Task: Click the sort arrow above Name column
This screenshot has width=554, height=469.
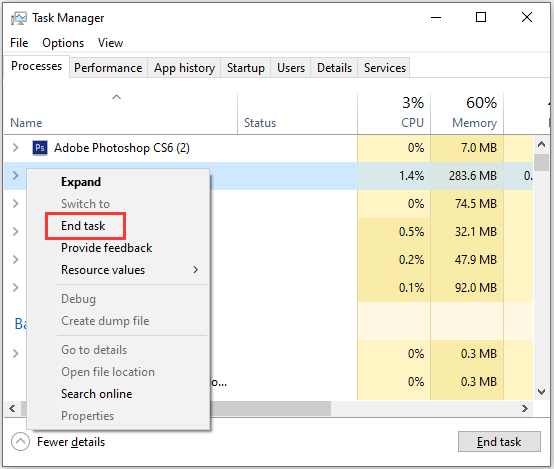Action: [x=116, y=97]
